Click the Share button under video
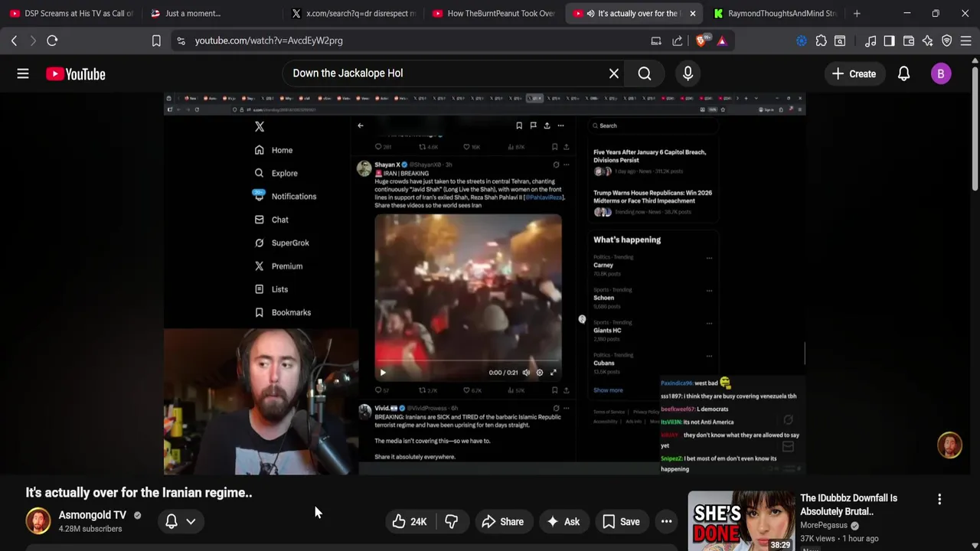The width and height of the screenshot is (980, 551). tap(502, 521)
